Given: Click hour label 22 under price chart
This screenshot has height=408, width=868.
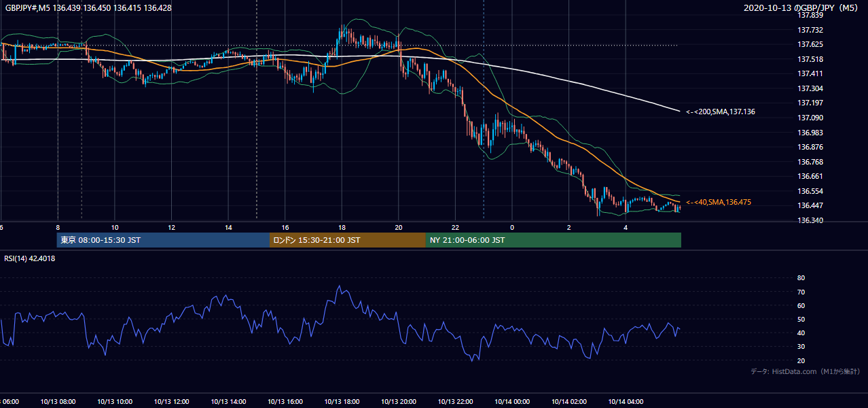Looking at the screenshot, I should (455, 227).
